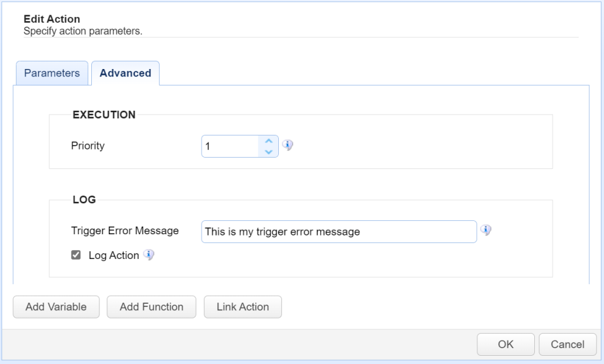Click the EXECUTION section header

point(104,115)
